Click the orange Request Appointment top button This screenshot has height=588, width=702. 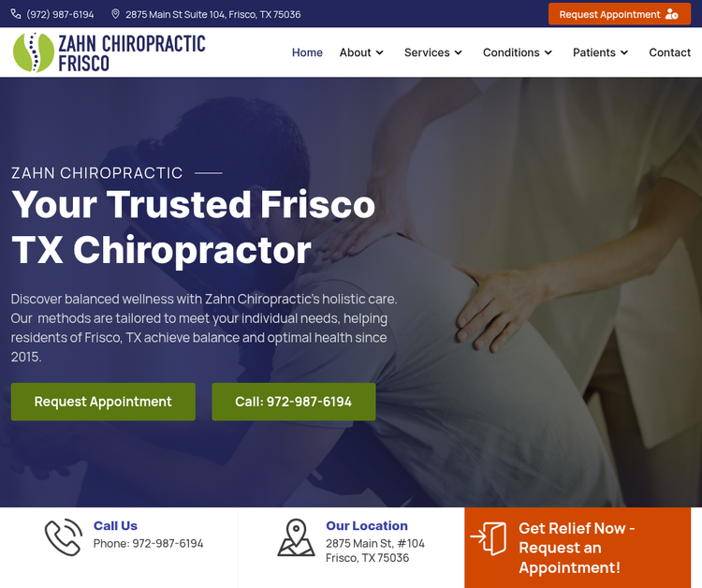(620, 14)
